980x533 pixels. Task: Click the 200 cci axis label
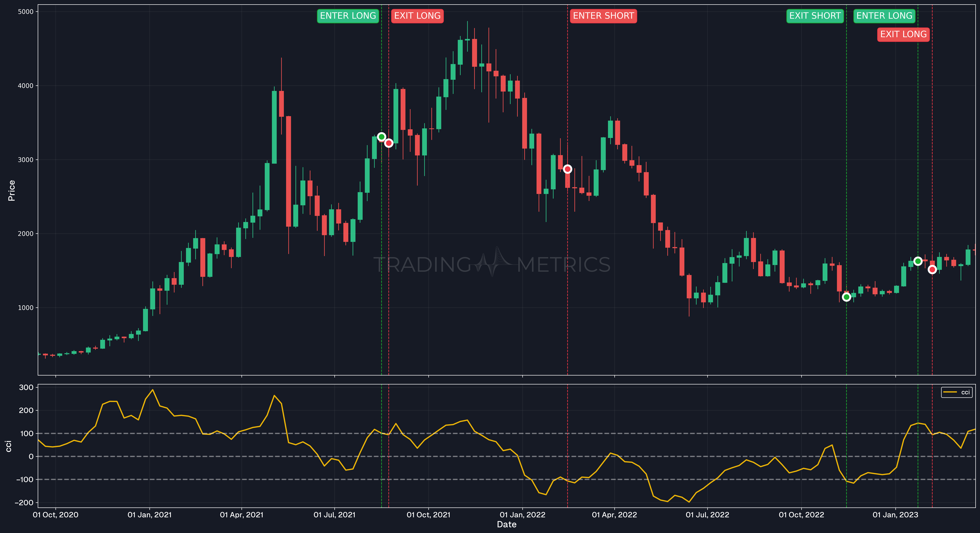pos(26,410)
